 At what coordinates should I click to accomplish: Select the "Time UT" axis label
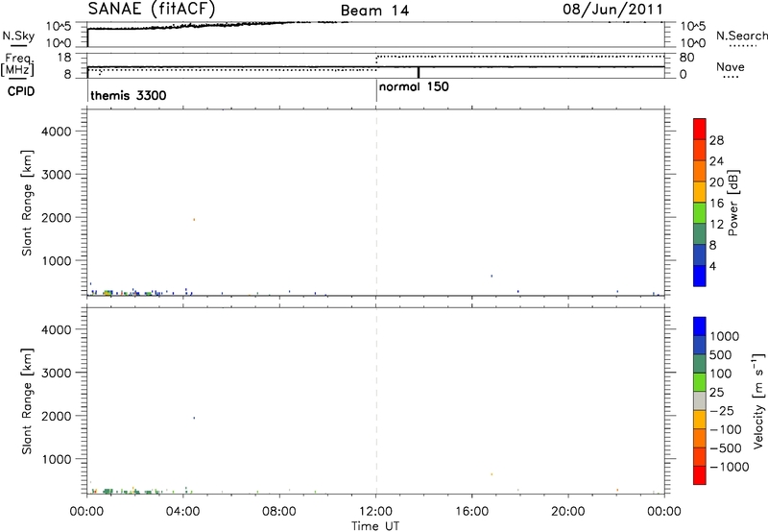pyautogui.click(x=375, y=526)
